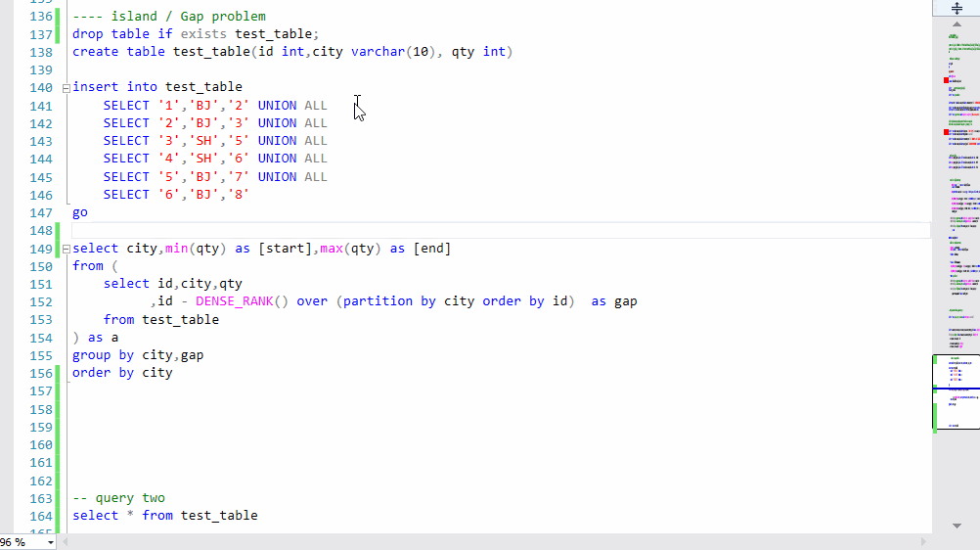
Task: Click the split editor handle above scrollbar
Action: [957, 8]
